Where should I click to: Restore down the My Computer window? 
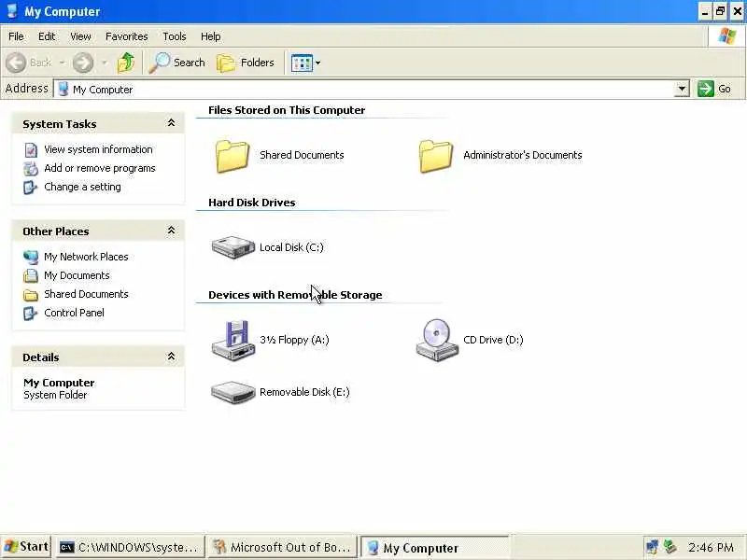click(720, 11)
